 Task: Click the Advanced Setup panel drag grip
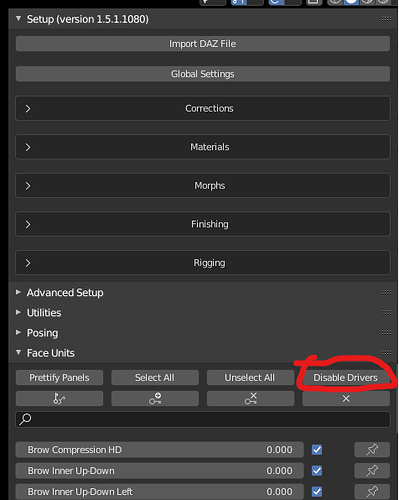point(386,292)
